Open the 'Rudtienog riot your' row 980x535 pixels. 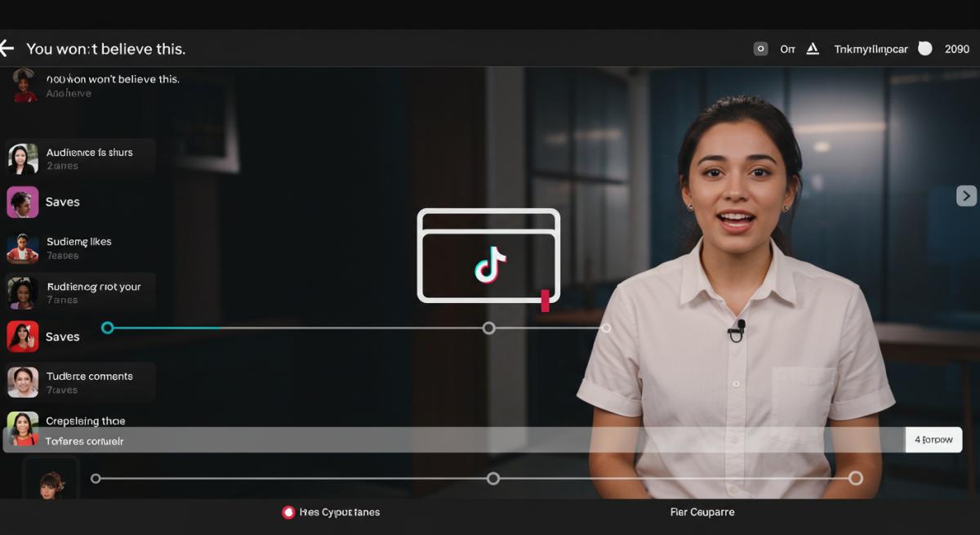click(x=81, y=292)
